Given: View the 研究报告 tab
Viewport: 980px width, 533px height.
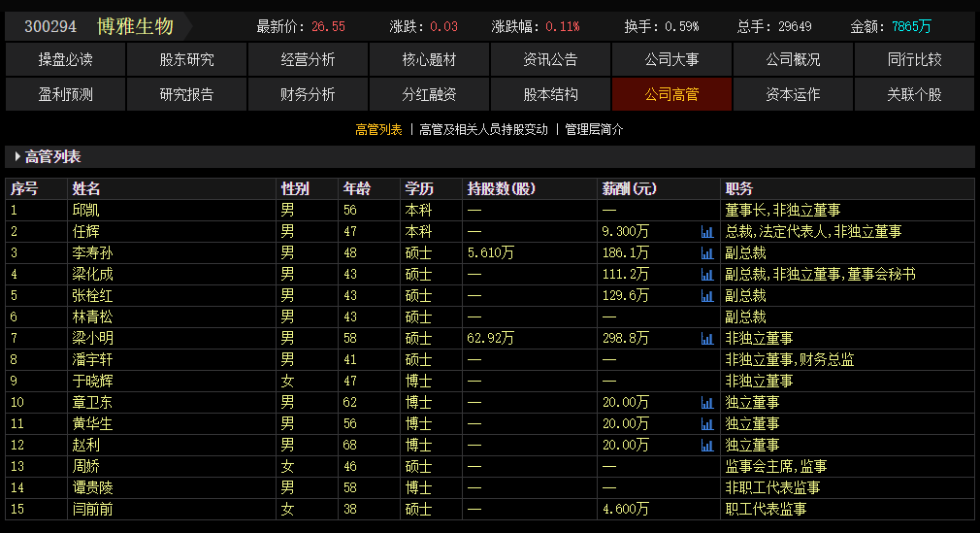Looking at the screenshot, I should click(x=187, y=94).
